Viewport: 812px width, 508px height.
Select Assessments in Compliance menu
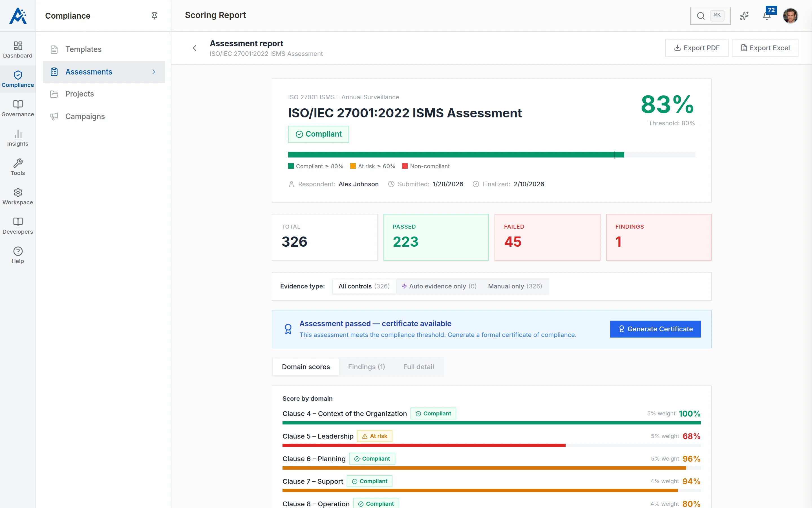point(104,72)
